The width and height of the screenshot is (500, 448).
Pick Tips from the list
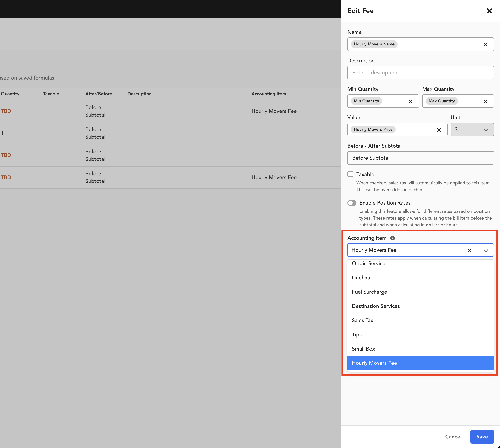(x=420, y=335)
